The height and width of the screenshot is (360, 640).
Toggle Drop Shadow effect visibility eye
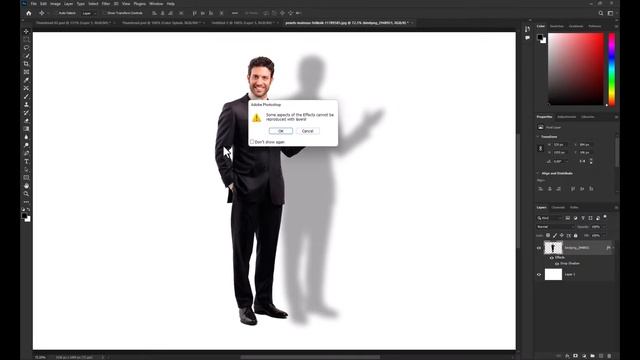click(x=557, y=264)
